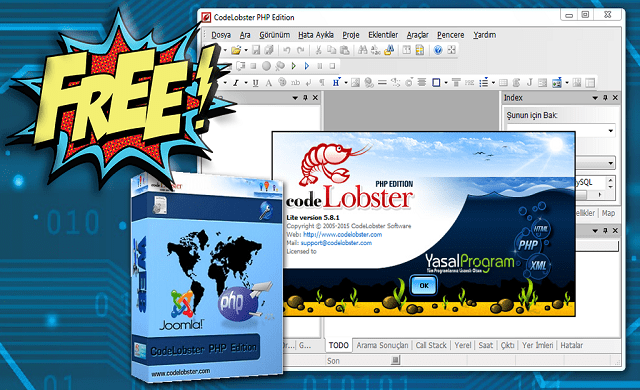Click the green run debug arrow

(294, 66)
